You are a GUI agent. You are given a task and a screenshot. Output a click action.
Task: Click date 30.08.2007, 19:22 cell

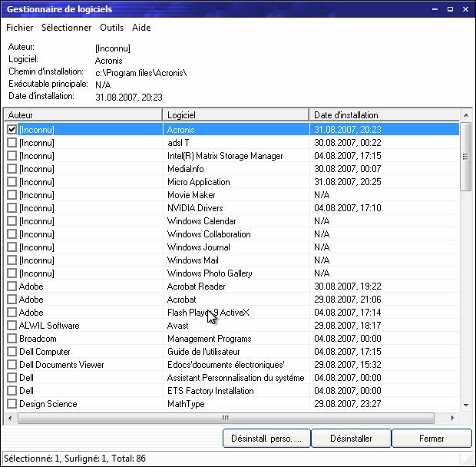[x=348, y=286]
